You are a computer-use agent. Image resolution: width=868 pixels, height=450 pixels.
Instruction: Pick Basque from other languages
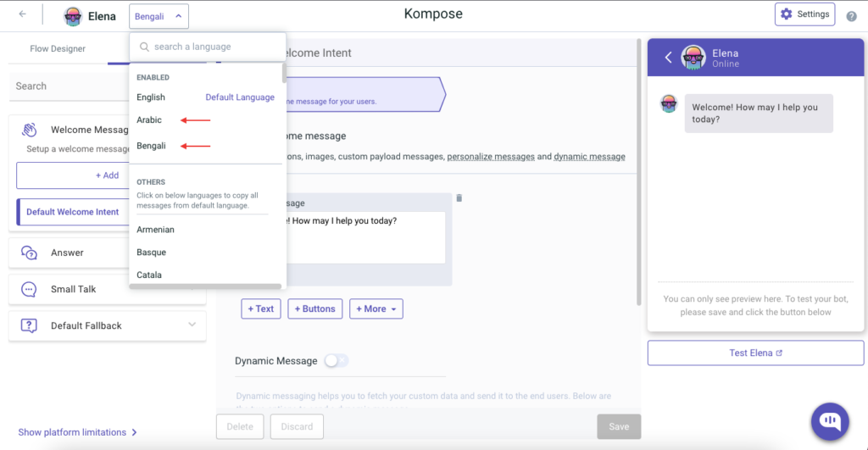pos(151,253)
